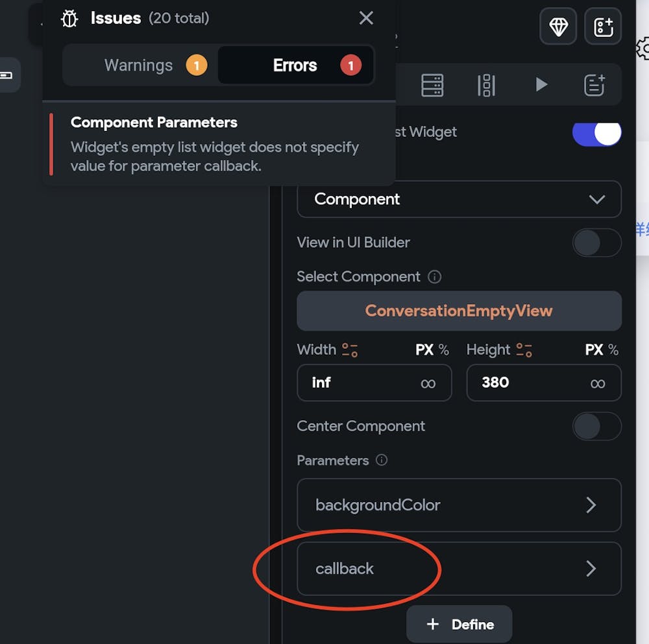Click the run test play icon

[542, 85]
